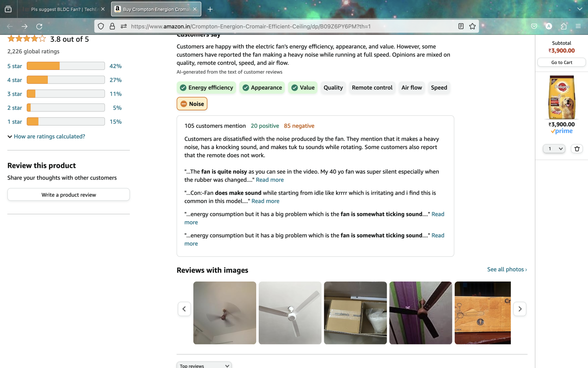Image resolution: width=588 pixels, height=368 pixels.
Task: Select the Remote control review chip
Action: point(372,88)
